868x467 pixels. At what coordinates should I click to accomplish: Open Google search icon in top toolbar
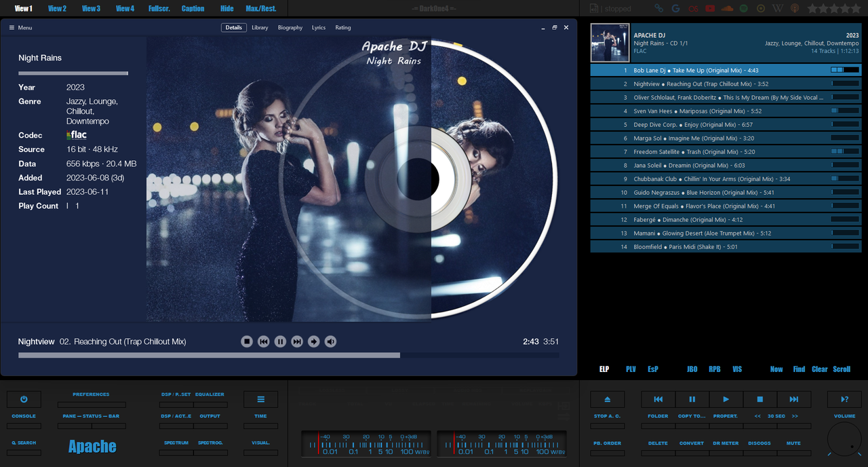(675, 8)
